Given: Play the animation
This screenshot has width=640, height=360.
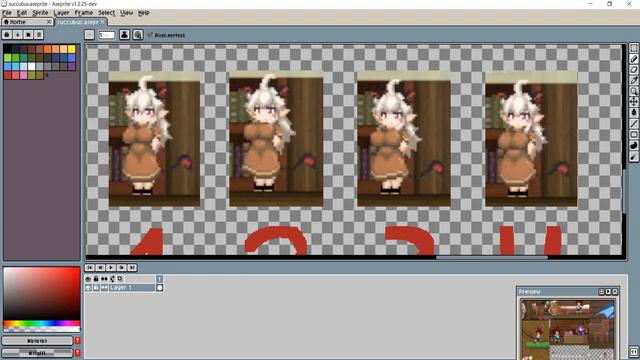Looking at the screenshot, I should 111,267.
